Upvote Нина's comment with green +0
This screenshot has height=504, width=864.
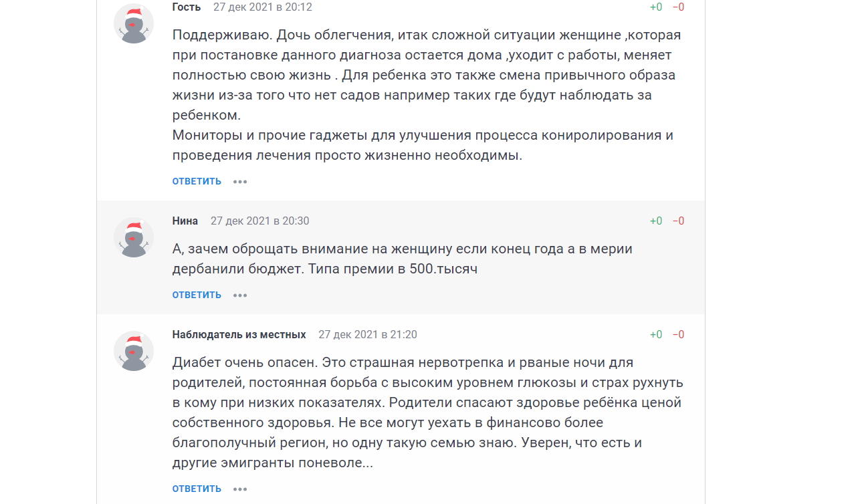(x=656, y=221)
